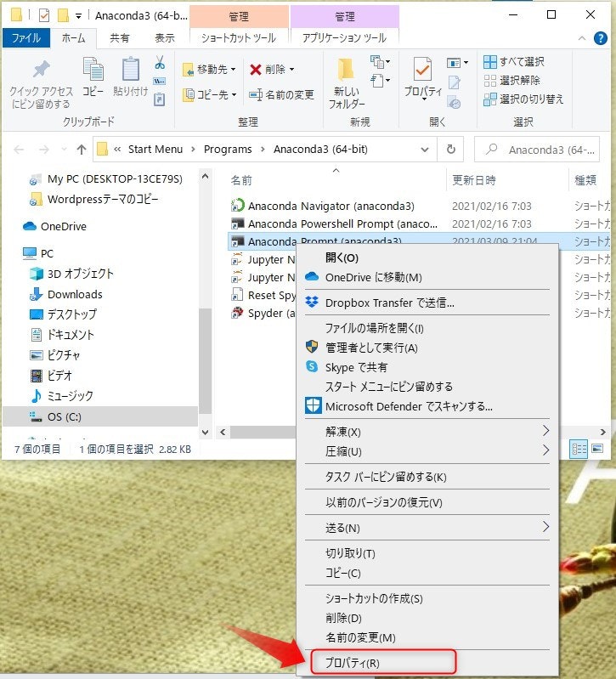Refresh the Anaconda3 folder view
Image resolution: width=616 pixels, height=679 pixels.
click(450, 150)
